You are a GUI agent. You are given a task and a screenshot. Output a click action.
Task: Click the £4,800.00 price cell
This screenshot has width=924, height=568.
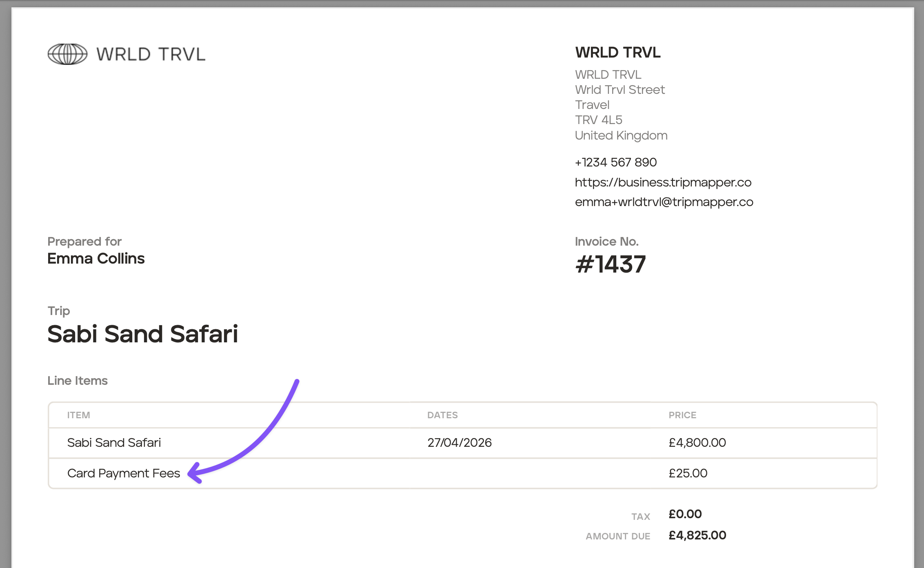pos(697,443)
